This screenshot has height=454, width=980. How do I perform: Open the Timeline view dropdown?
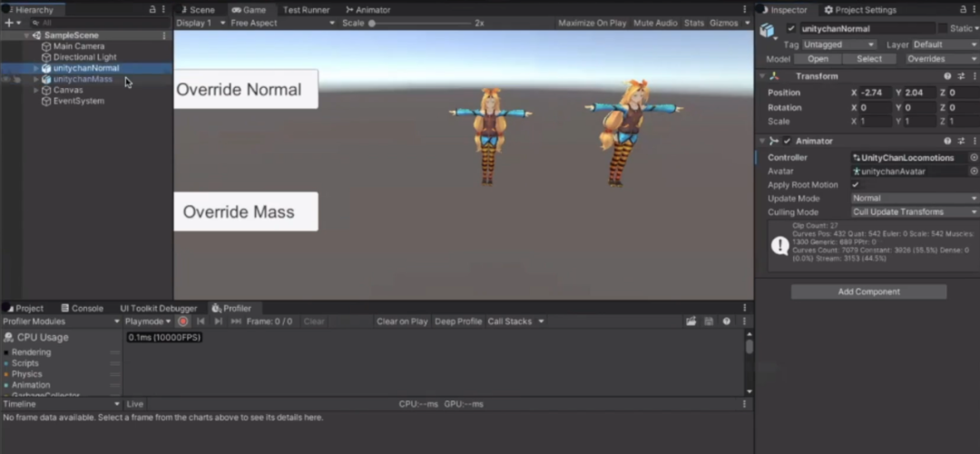[x=62, y=404]
